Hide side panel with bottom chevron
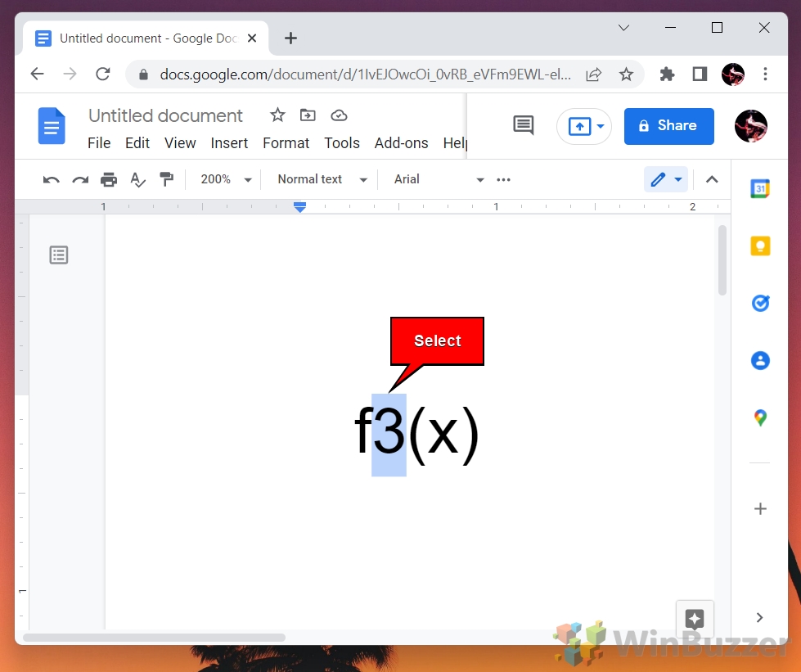Viewport: 801px width, 672px height. (x=759, y=617)
